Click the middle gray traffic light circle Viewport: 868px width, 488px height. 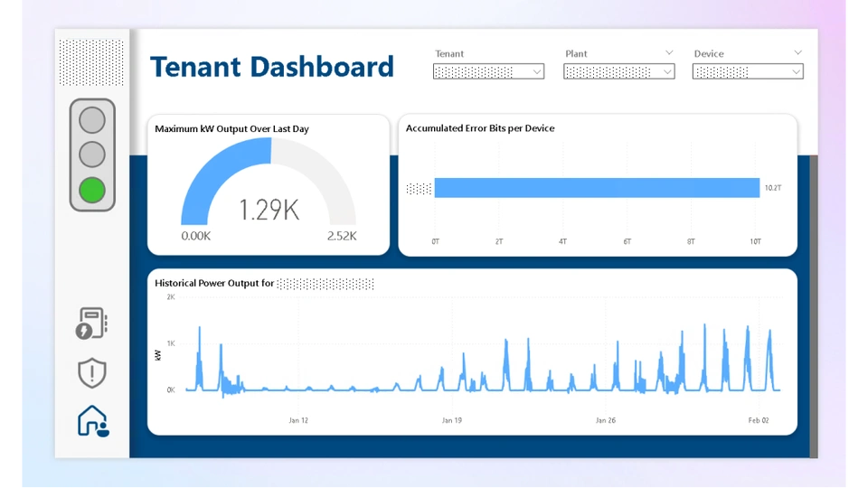point(92,155)
